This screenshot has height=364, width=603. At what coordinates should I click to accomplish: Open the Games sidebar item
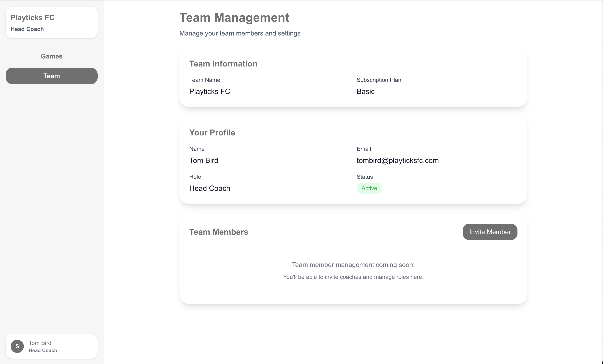pyautogui.click(x=51, y=56)
